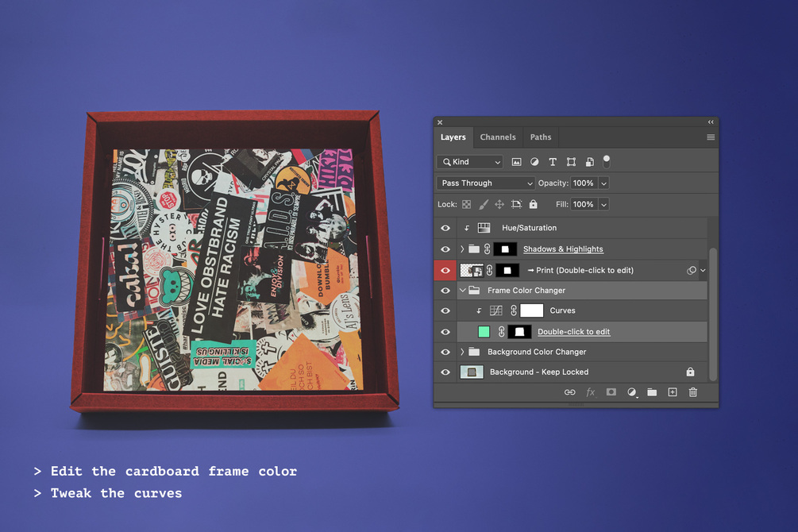Lock image pixels brush icon
Image resolution: width=798 pixels, height=532 pixels.
[484, 204]
